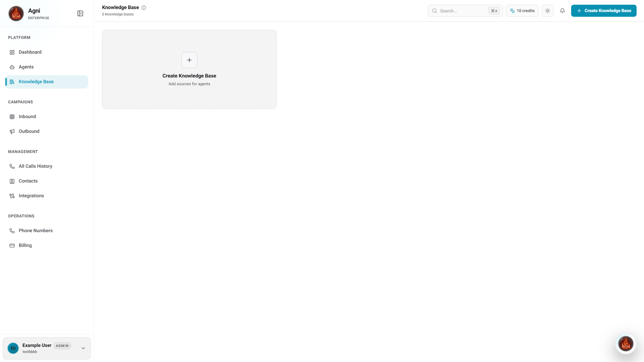The height and width of the screenshot is (362, 644).
Task: Click the Agni logo avatar in sidebar header
Action: (x=16, y=13)
